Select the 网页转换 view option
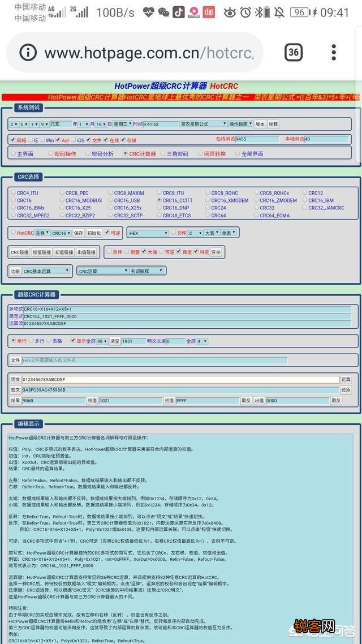Image resolution: width=362 pixels, height=644 pixels. coord(200,153)
